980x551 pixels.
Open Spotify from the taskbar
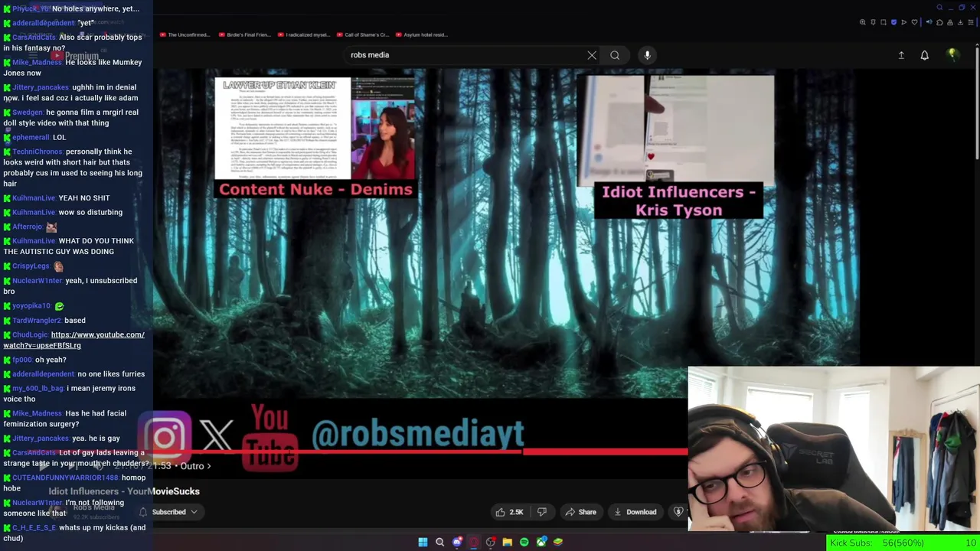524,542
